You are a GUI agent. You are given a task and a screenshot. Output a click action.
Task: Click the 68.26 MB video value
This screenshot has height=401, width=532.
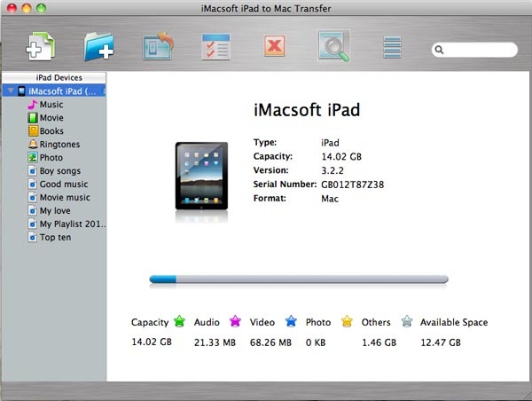[270, 342]
